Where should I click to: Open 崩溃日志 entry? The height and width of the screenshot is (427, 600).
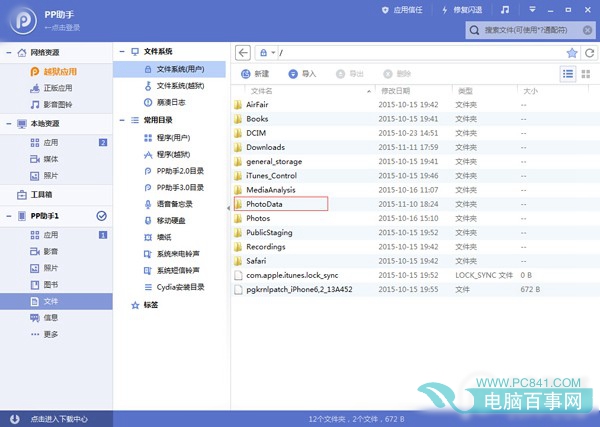coord(165,102)
